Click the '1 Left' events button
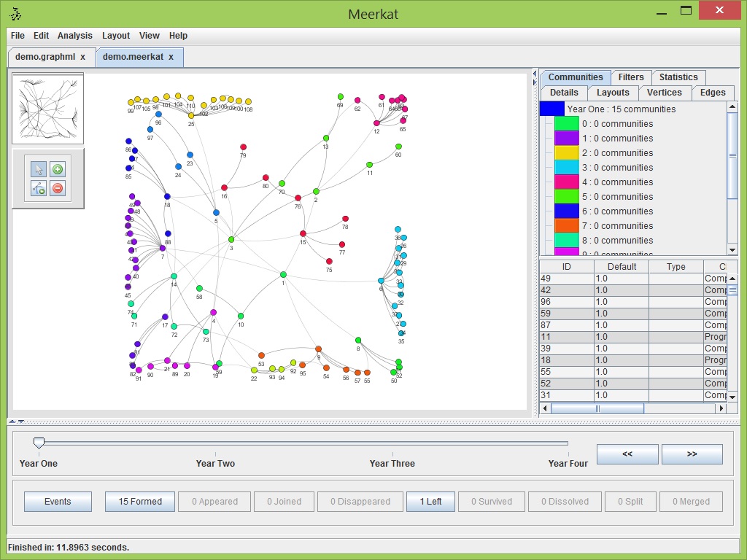This screenshot has height=560, width=747. (x=430, y=502)
